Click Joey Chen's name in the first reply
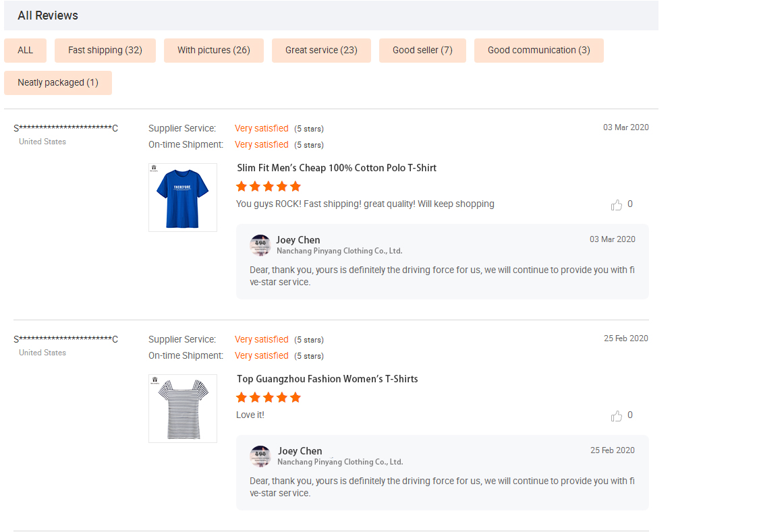 [298, 240]
